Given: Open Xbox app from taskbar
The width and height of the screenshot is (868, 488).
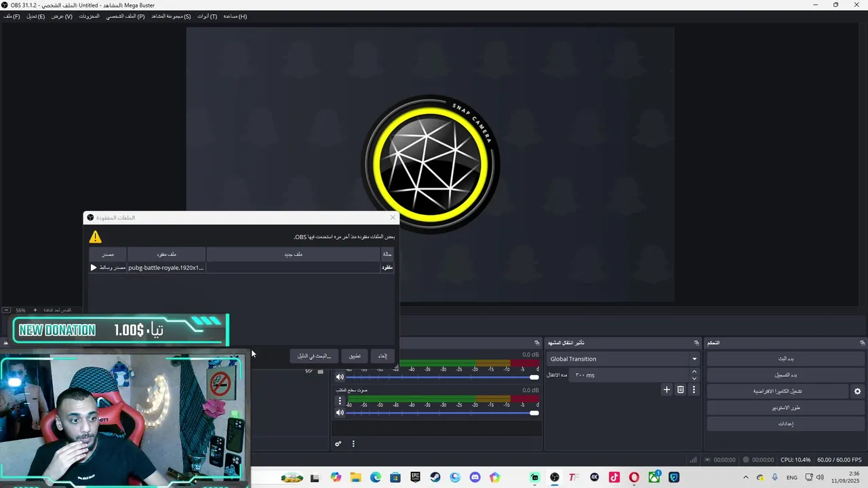Looking at the screenshot, I should coord(654,477).
